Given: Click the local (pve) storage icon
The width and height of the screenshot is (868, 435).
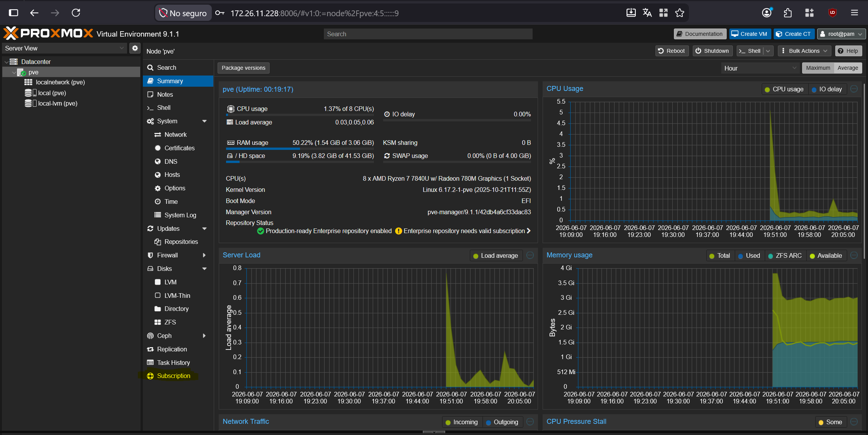Looking at the screenshot, I should [x=30, y=93].
